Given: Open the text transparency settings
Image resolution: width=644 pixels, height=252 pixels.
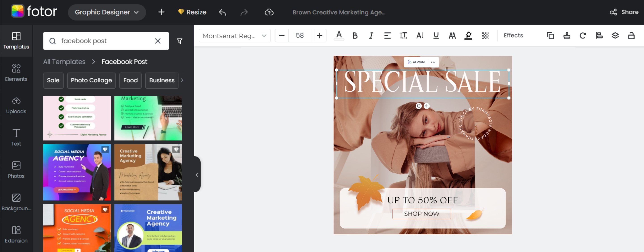Looking at the screenshot, I should (x=485, y=36).
